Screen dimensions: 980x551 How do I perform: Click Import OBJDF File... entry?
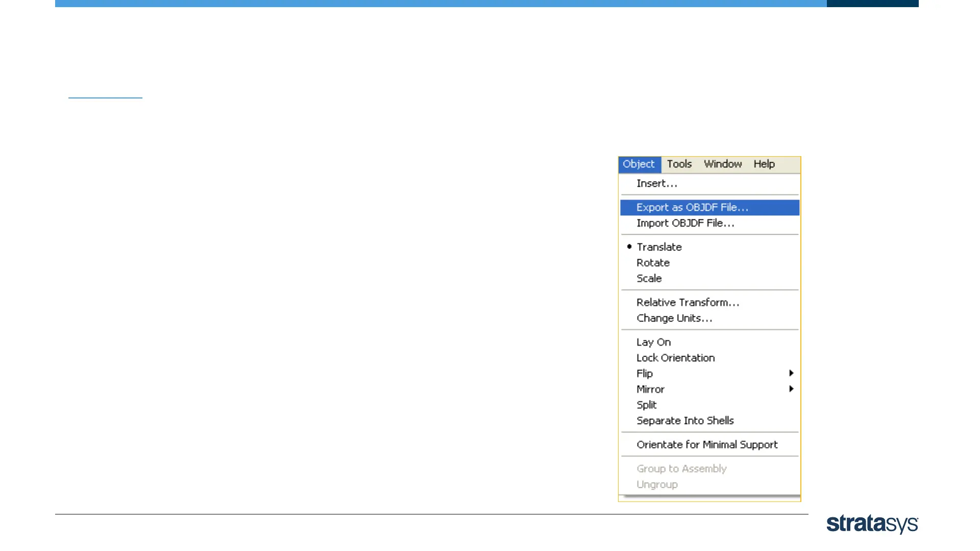[x=685, y=223]
